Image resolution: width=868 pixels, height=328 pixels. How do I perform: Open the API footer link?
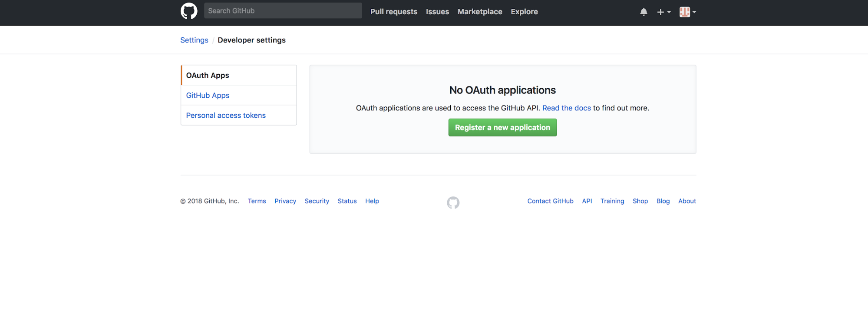coord(587,201)
